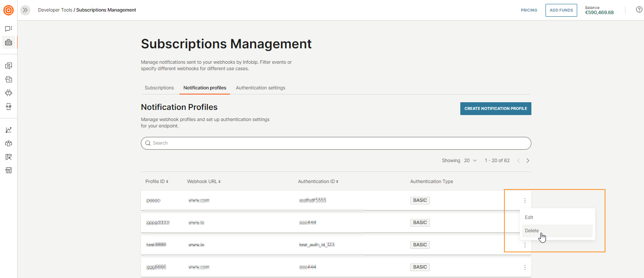Select the Numbers hashtag icon in sidebar
Viewport: 644px width, 278px height.
pos(9,106)
